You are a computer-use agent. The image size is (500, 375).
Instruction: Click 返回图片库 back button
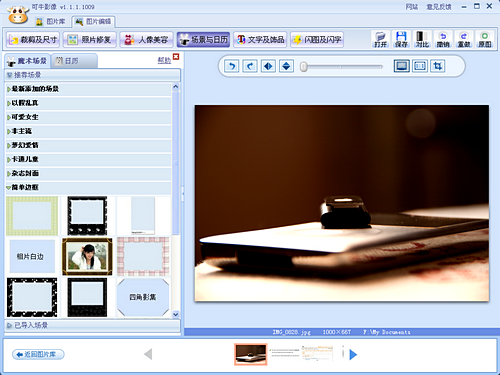coord(38,354)
